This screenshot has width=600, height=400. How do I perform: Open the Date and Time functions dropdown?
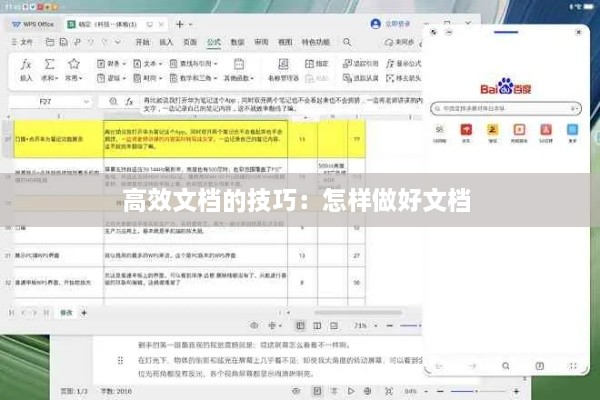[148, 78]
